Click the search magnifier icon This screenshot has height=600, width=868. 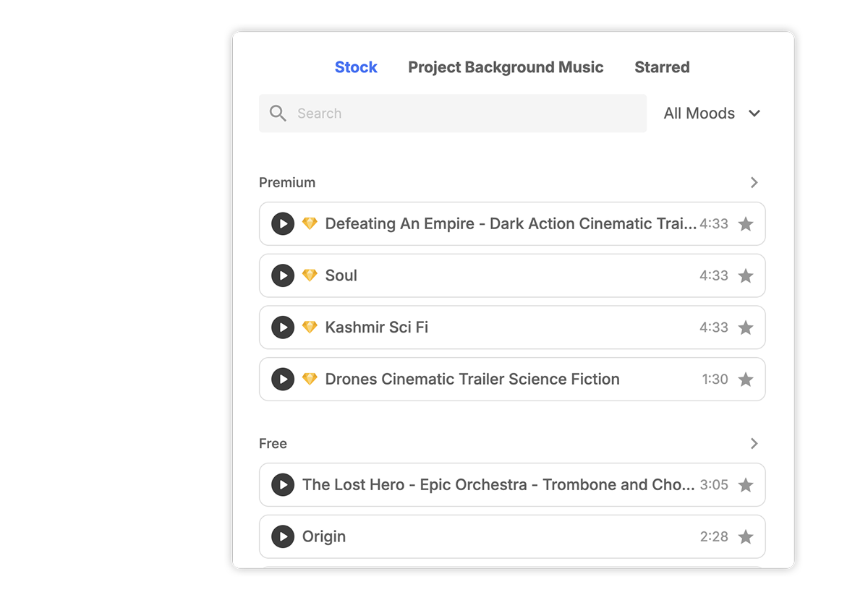pos(277,113)
